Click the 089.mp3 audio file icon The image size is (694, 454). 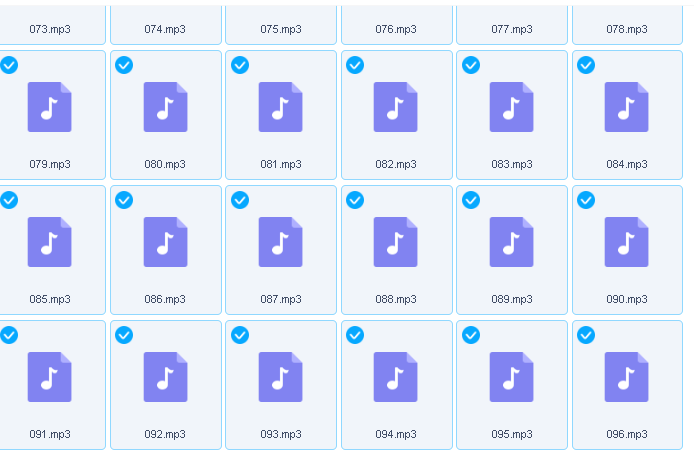[x=511, y=242]
